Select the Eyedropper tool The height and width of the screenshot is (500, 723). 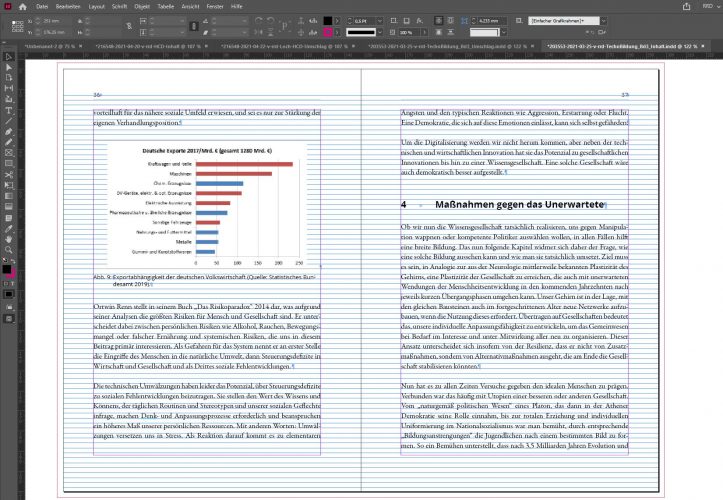(x=8, y=229)
